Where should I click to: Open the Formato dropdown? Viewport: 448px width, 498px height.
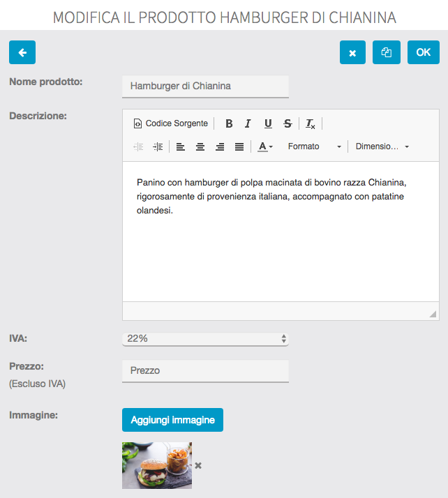(314, 146)
